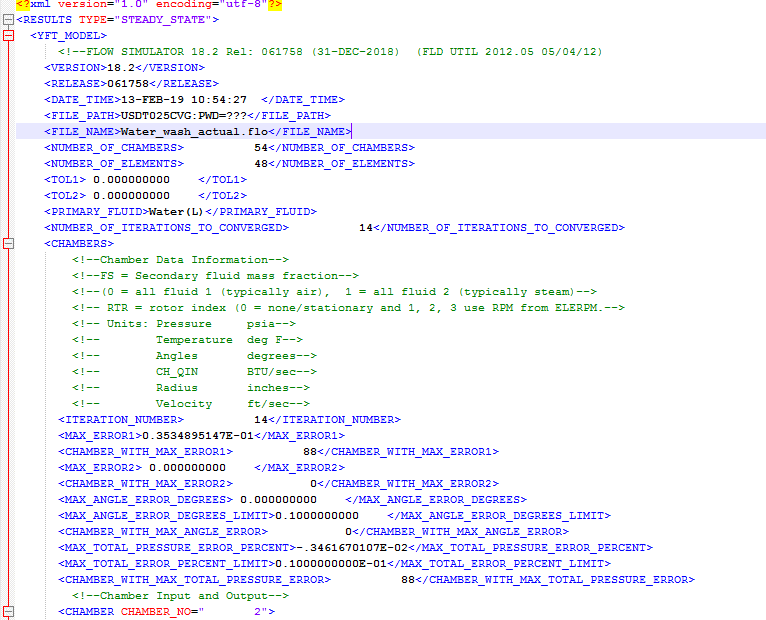
Task: Collapse the YFT_MODEL fold marker
Action: pyautogui.click(x=8, y=36)
